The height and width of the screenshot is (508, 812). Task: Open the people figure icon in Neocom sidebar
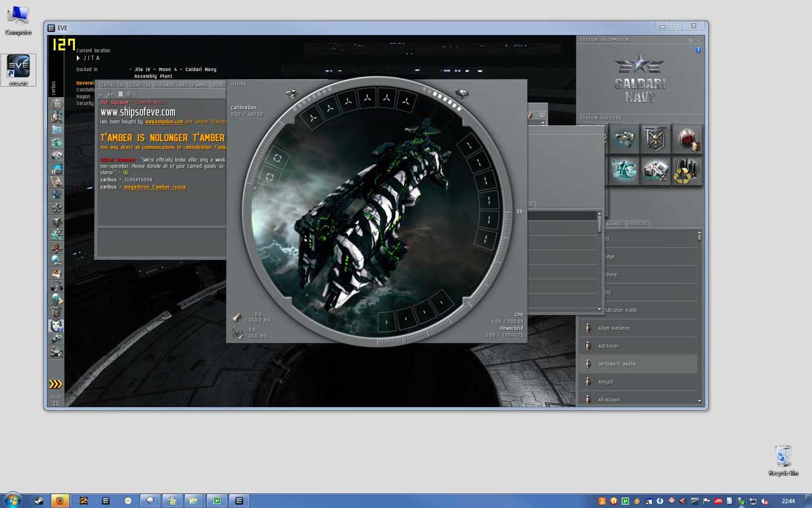(56, 116)
